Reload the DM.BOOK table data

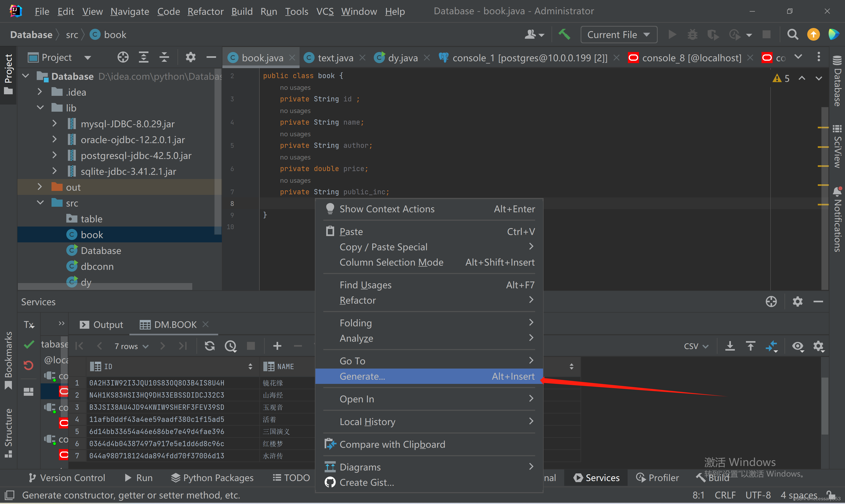(x=210, y=346)
